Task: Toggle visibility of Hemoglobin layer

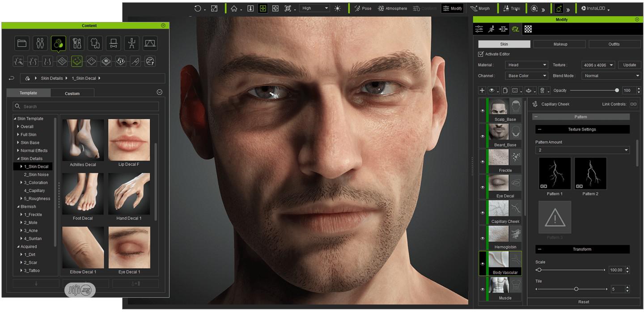Action: (x=483, y=238)
